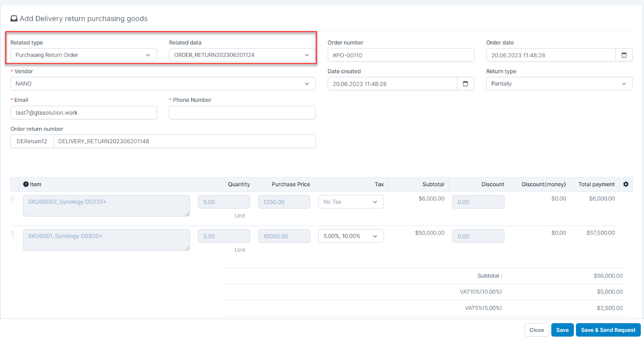The width and height of the screenshot is (644, 339).
Task: Click the Order number field
Action: point(400,55)
